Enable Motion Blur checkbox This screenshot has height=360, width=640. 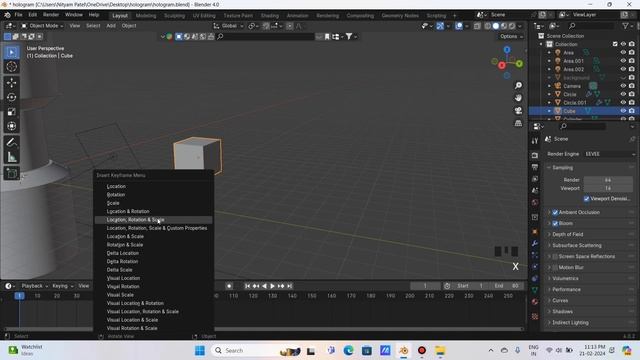pos(555,267)
